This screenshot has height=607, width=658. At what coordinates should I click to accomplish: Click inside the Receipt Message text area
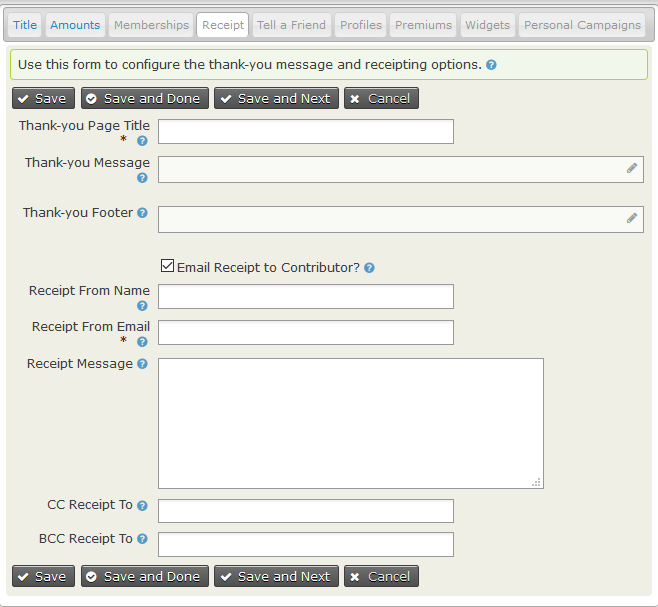point(351,424)
